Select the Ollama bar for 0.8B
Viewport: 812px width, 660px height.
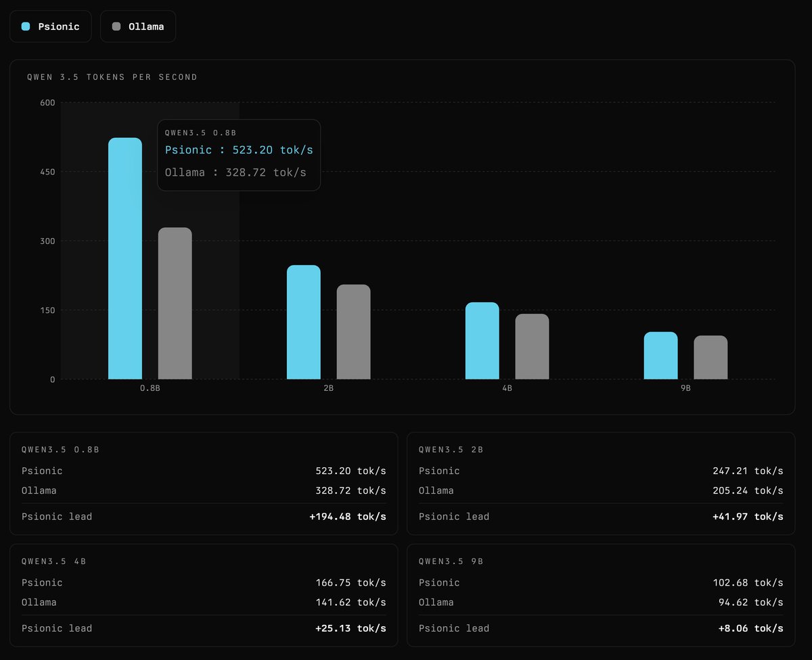[175, 304]
